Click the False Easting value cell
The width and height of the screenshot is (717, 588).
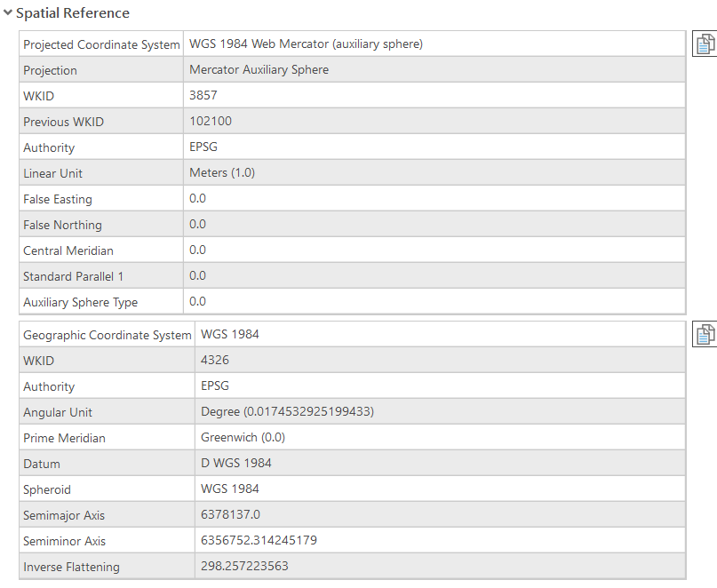(434, 198)
